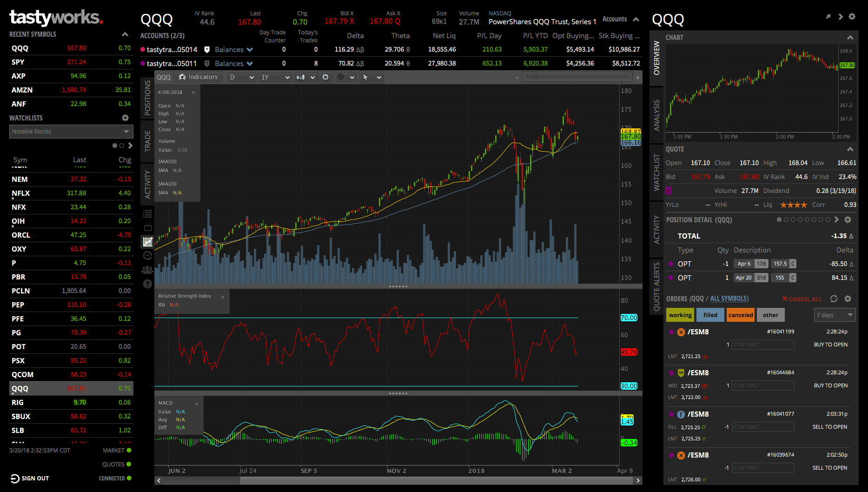The image size is (868, 492).
Task: Click the chart zoom in plus button
Action: (x=638, y=77)
